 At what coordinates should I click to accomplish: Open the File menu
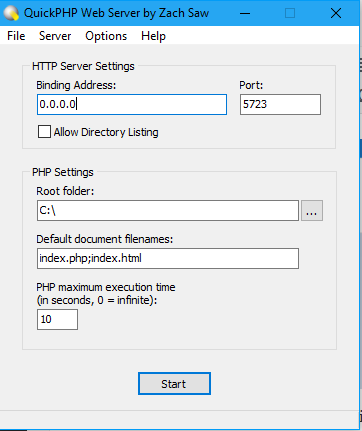(16, 36)
